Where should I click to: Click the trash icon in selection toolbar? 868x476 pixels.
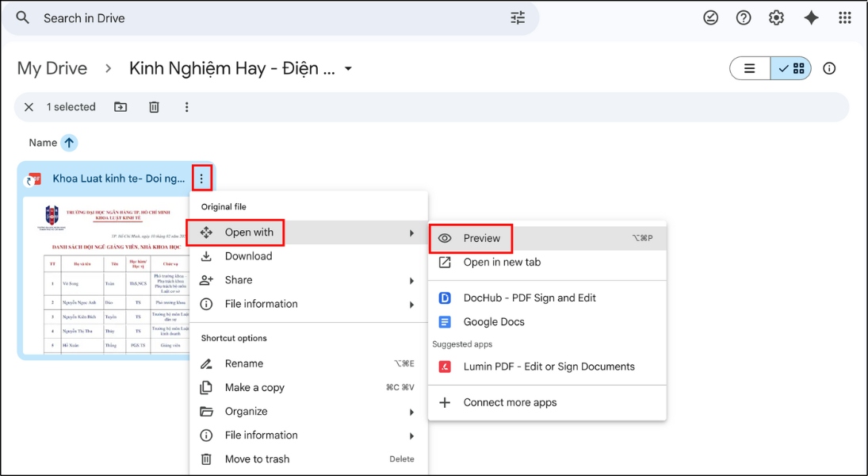(x=155, y=107)
